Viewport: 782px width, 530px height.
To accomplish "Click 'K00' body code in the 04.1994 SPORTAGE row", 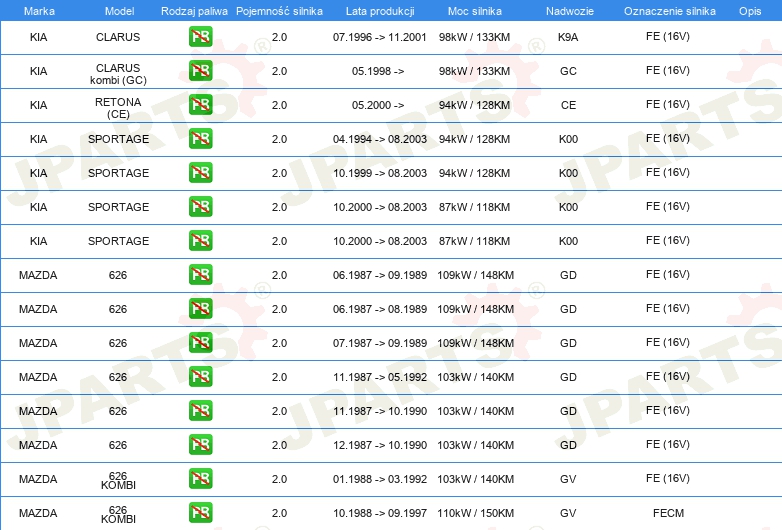I will click(568, 139).
